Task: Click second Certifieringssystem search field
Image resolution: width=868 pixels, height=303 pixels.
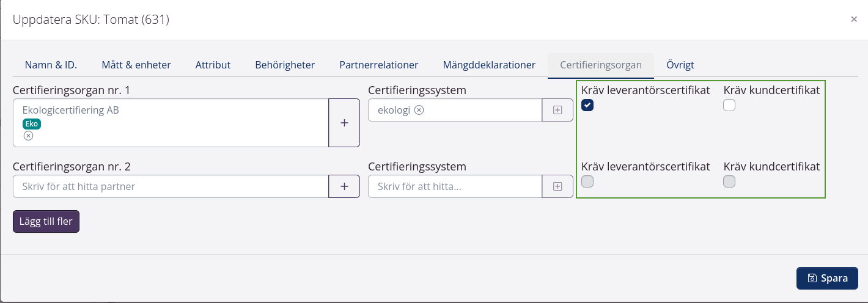Action: (455, 186)
